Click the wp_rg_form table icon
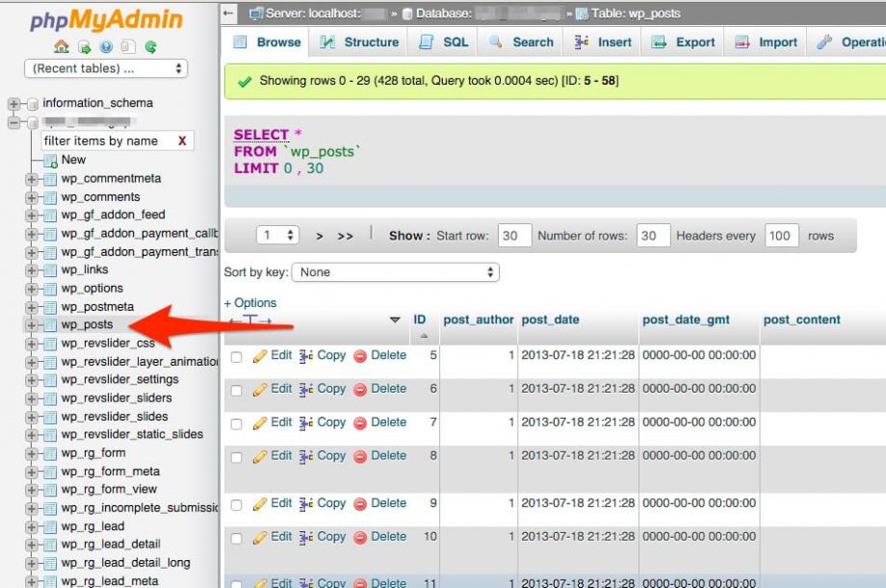The image size is (886, 588). click(x=50, y=453)
